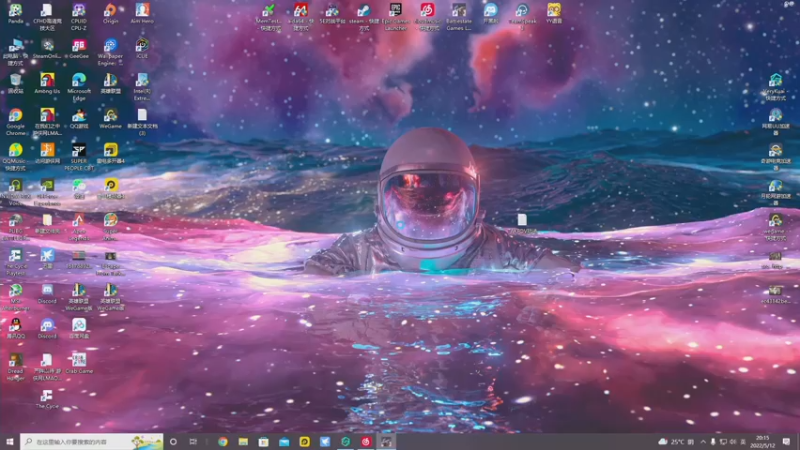This screenshot has height=450, width=800.
Task: Open Microsoft Store taskbar icon
Action: point(263,441)
